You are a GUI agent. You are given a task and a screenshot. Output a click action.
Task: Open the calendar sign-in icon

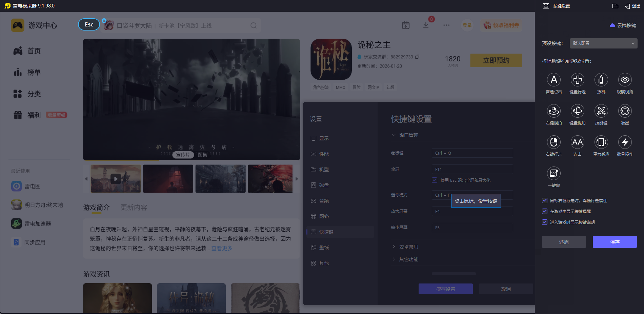[x=406, y=25]
